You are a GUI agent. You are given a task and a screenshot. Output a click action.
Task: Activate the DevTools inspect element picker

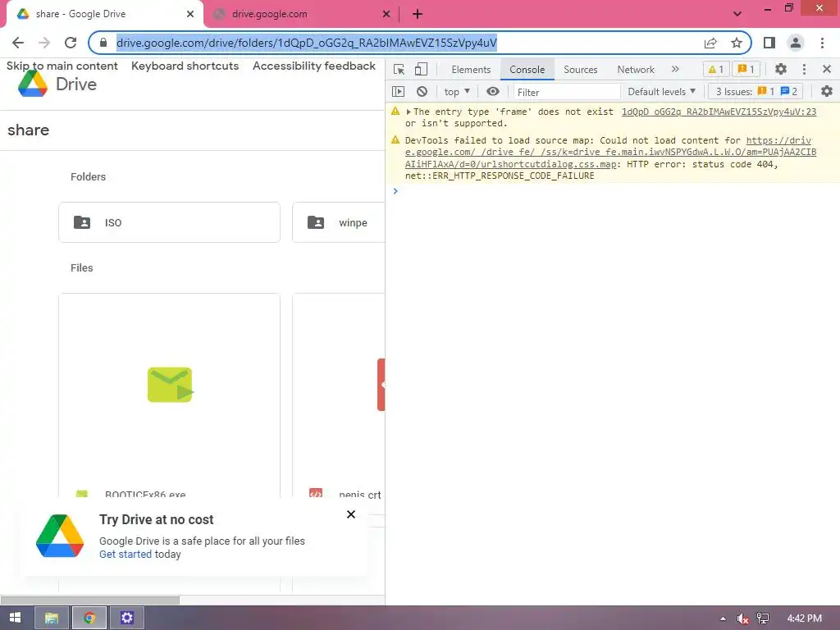click(399, 69)
